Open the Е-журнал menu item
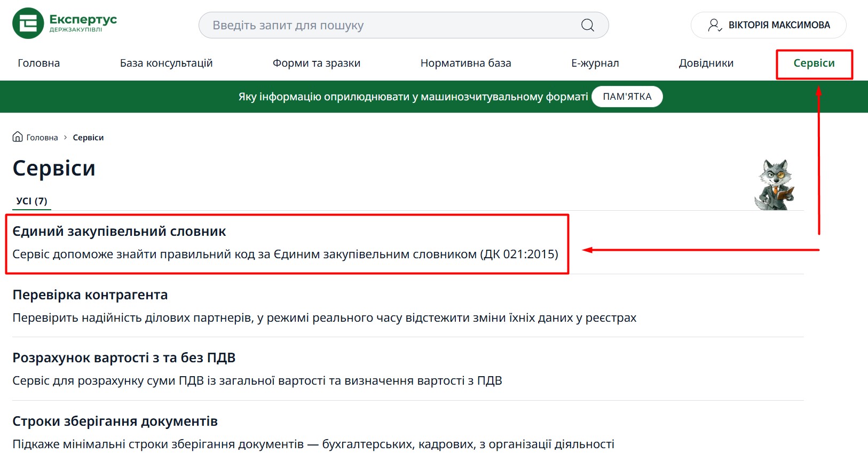This screenshot has height=461, width=868. [595, 63]
